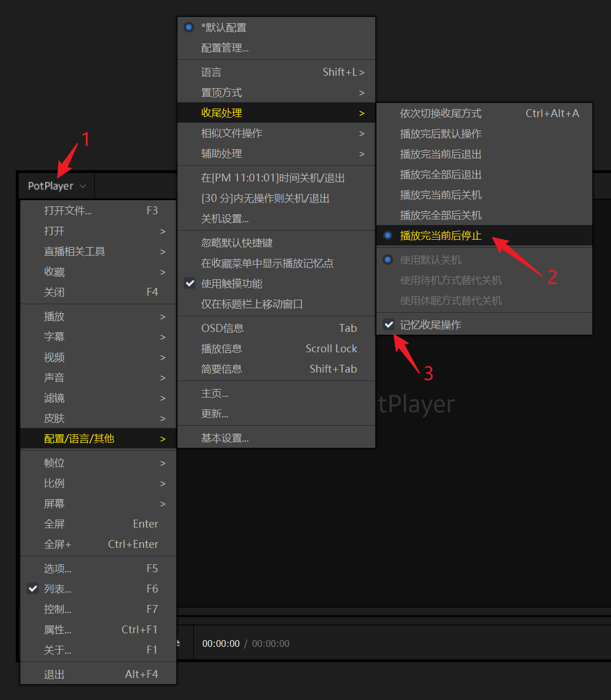Click 打开文件... menu entry
The width and height of the screenshot is (611, 700).
point(68,211)
